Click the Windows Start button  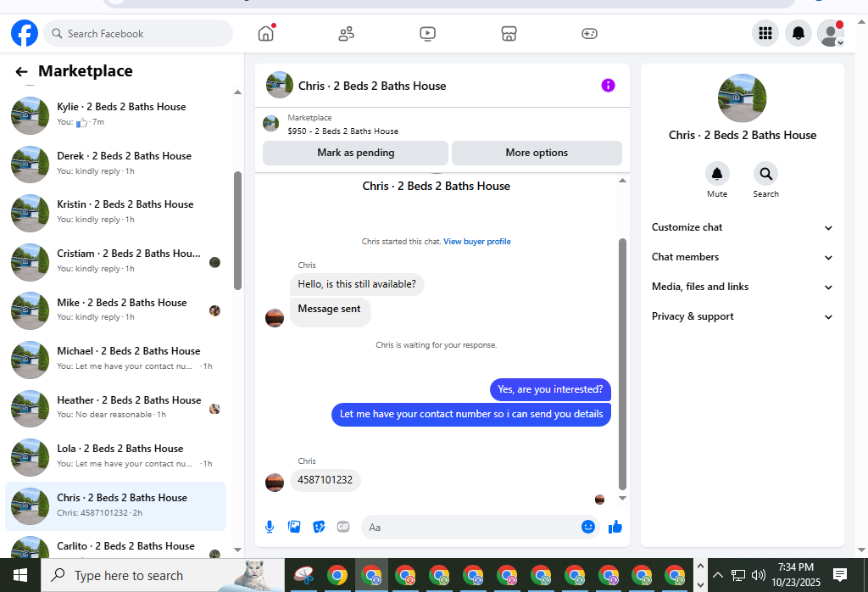20,575
